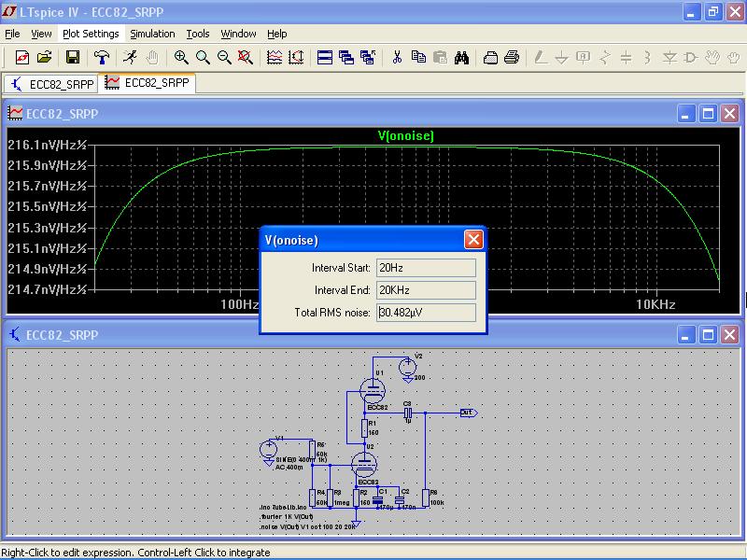The width and height of the screenshot is (747, 560).
Task: Place a resistor component icon
Action: [605, 58]
